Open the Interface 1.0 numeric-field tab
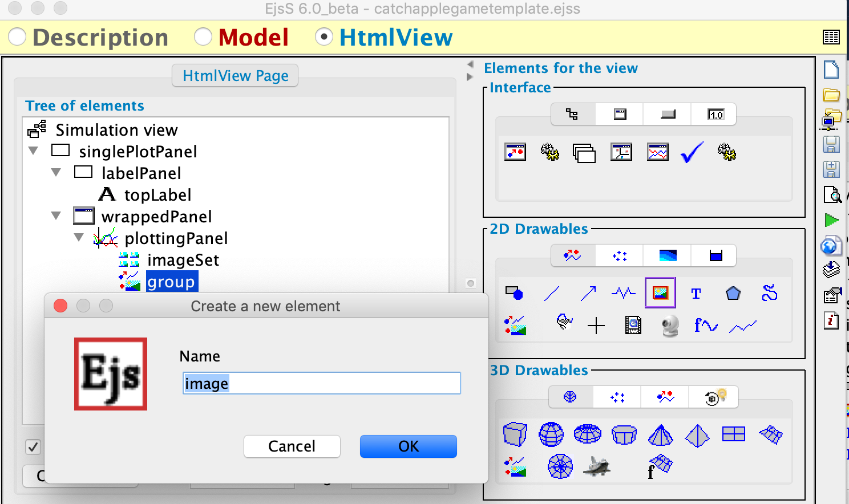The height and width of the screenshot is (504, 849). [x=715, y=114]
